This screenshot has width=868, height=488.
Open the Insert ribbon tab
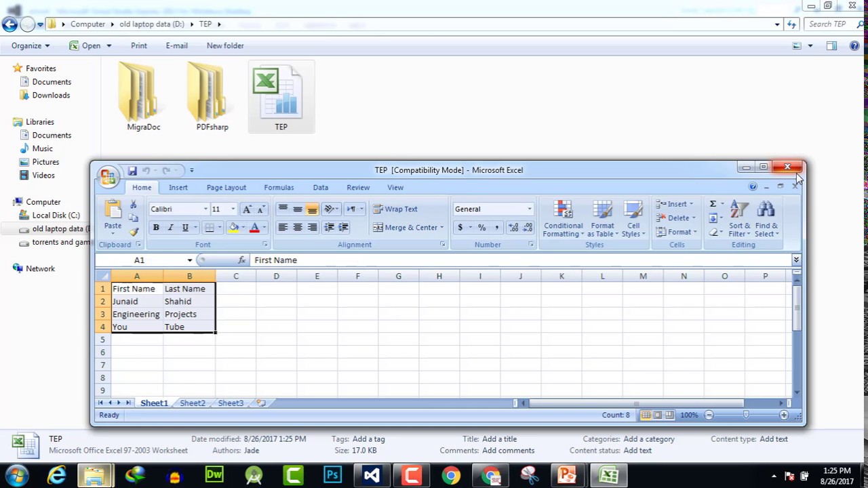pyautogui.click(x=178, y=188)
